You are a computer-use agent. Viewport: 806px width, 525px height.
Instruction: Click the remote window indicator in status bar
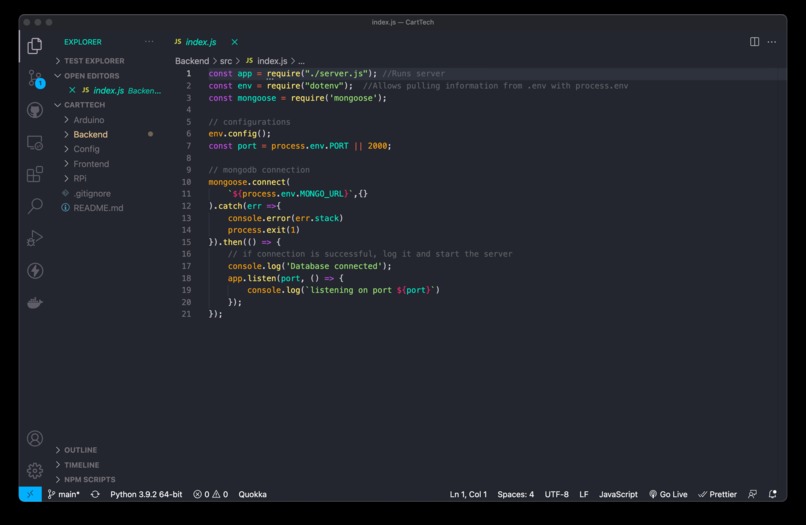[30, 494]
